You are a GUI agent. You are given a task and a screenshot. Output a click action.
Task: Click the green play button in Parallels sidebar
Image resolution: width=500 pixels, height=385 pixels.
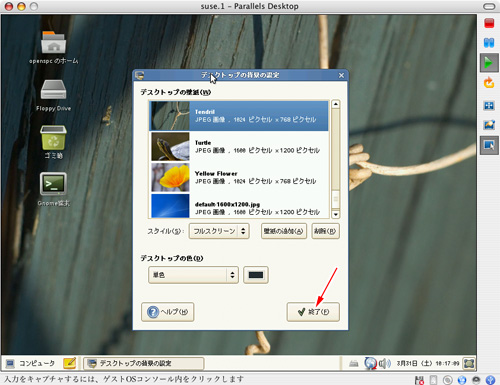[x=489, y=63]
